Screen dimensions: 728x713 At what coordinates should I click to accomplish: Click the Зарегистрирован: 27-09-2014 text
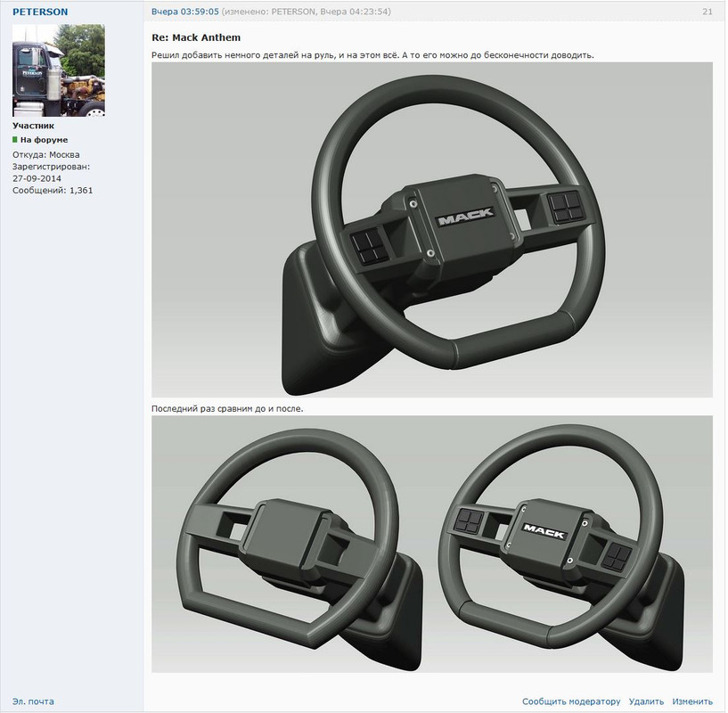click(51, 172)
